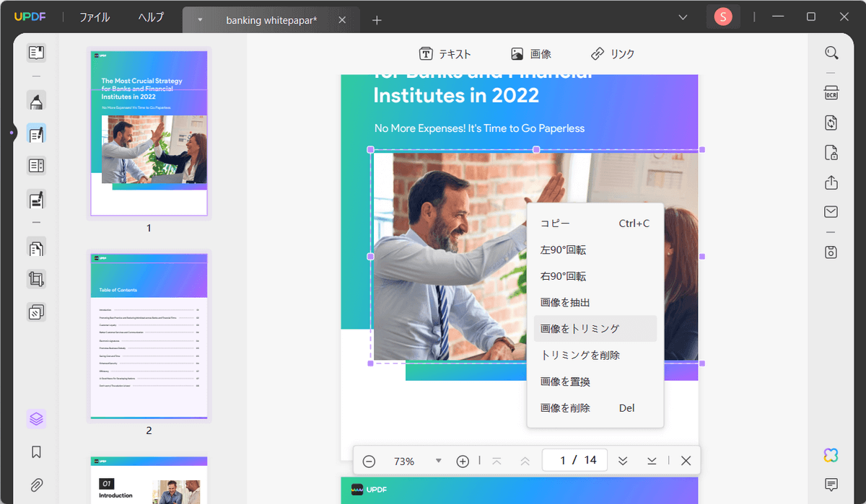Open the bookmarks panel icon

(36, 452)
